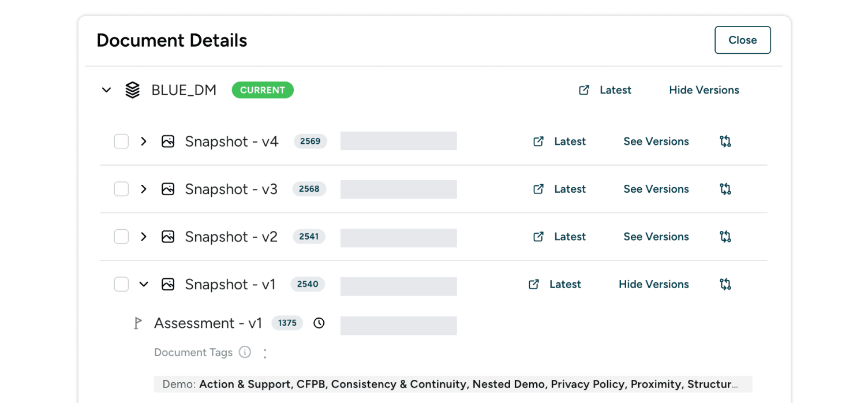The image size is (868, 403).
Task: Expand the Snapshot - v2 row
Action: [x=144, y=237]
